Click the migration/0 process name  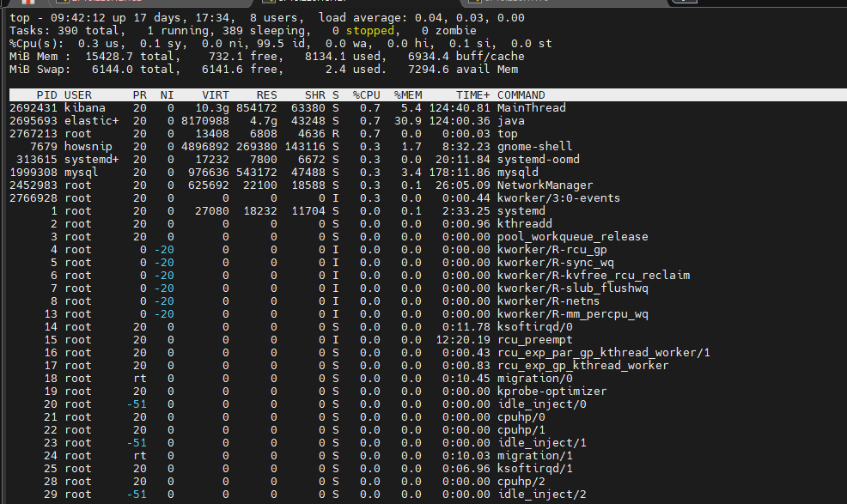click(535, 379)
